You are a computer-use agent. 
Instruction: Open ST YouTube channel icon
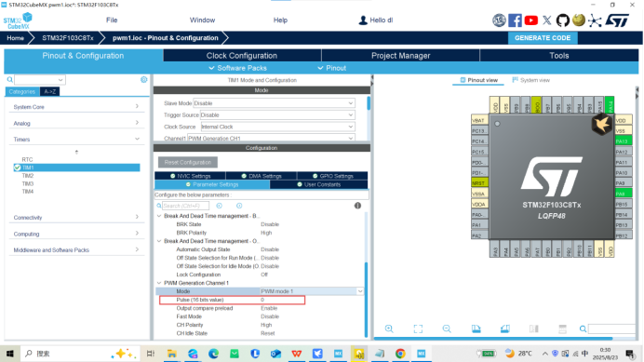pos(531,20)
